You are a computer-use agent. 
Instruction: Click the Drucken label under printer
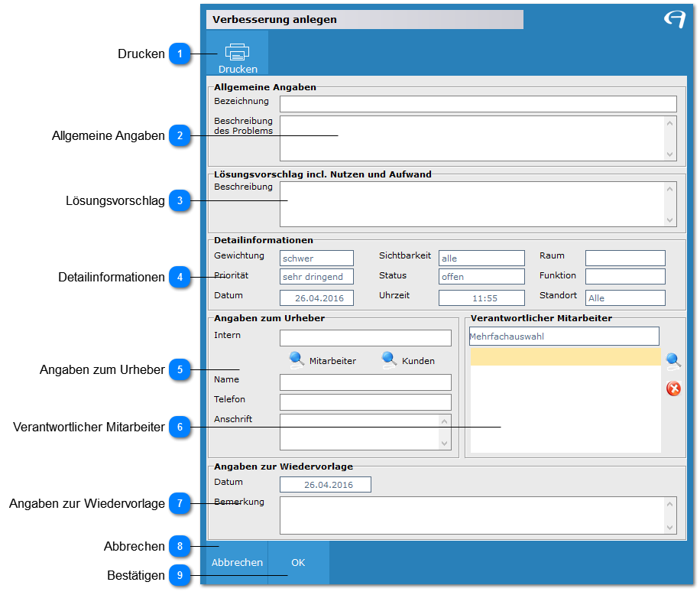pyautogui.click(x=238, y=70)
